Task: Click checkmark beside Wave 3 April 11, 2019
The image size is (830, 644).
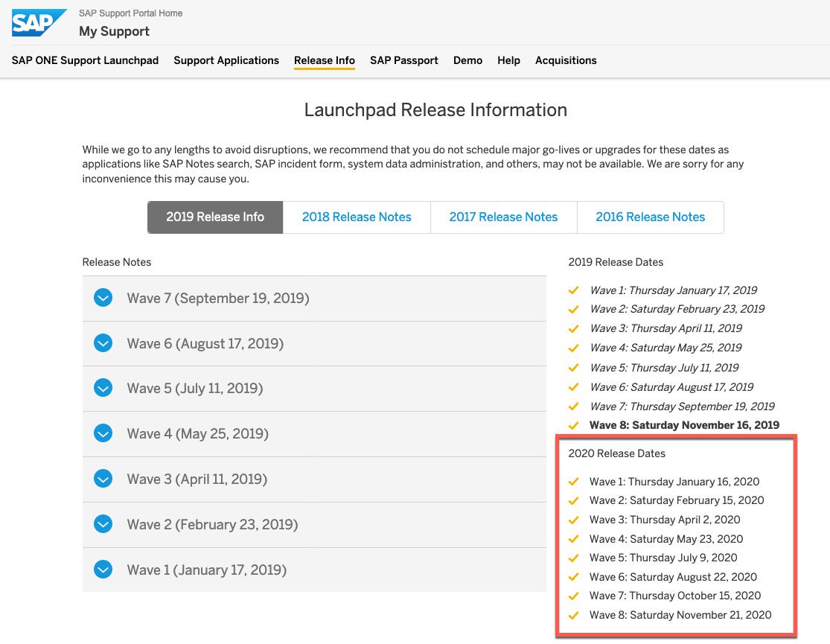Action: 573,329
